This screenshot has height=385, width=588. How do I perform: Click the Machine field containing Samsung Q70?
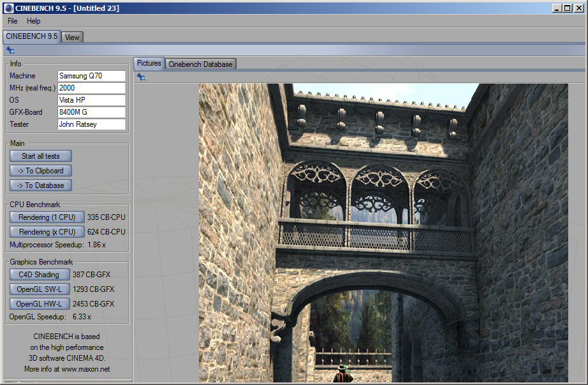[91, 76]
